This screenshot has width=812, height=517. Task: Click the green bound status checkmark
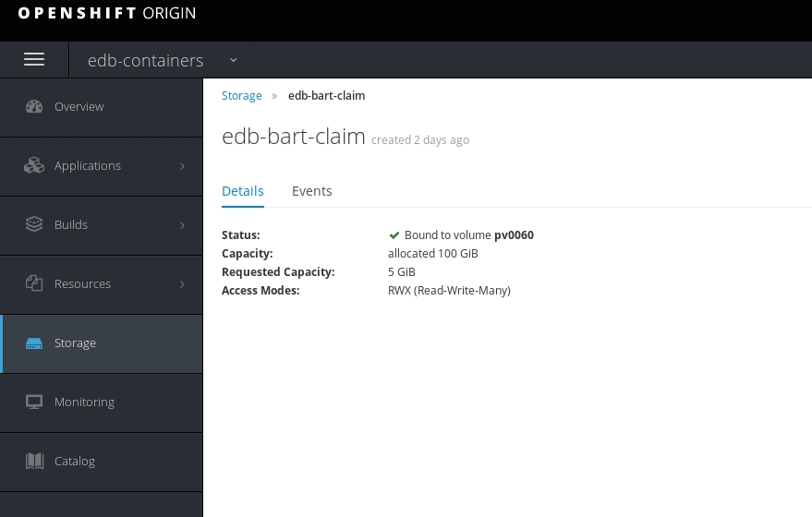(394, 235)
